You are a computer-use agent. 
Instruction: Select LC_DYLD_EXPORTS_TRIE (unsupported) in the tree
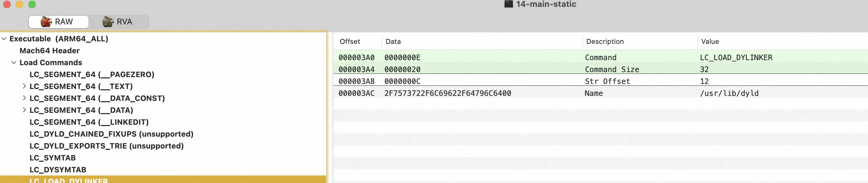click(x=107, y=146)
